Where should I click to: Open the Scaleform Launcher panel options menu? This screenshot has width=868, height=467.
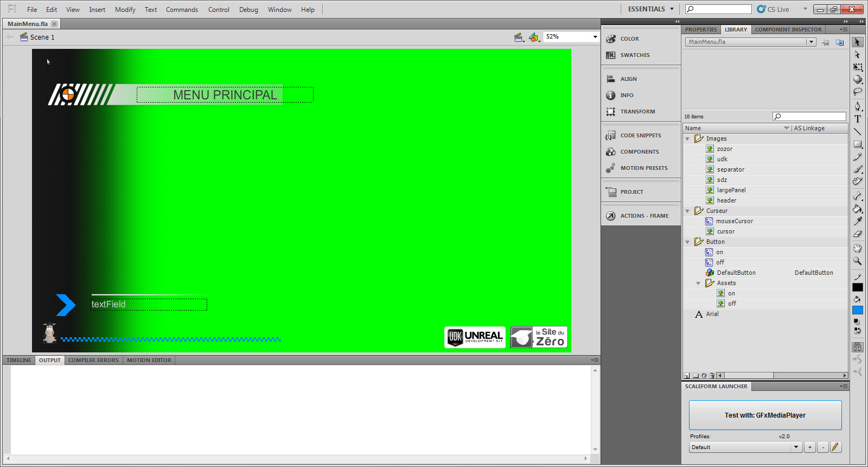[x=844, y=387]
